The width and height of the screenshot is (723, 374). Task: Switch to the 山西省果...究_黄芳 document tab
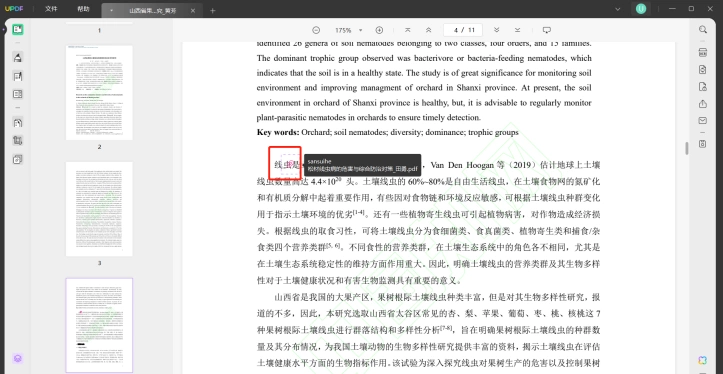(152, 11)
